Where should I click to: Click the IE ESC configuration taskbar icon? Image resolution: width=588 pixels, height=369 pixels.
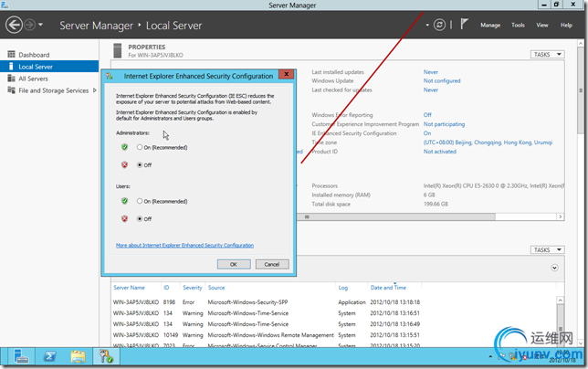[106, 356]
